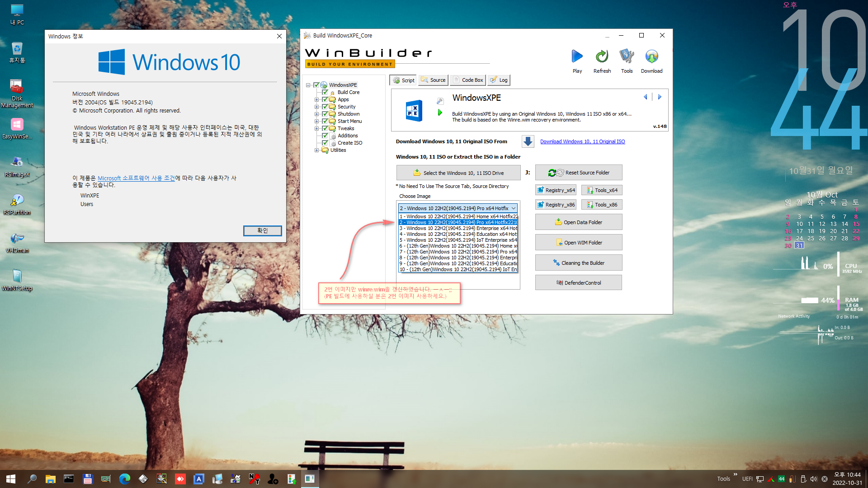The image size is (868, 488).
Task: Click DefenderControl button
Action: (x=579, y=283)
